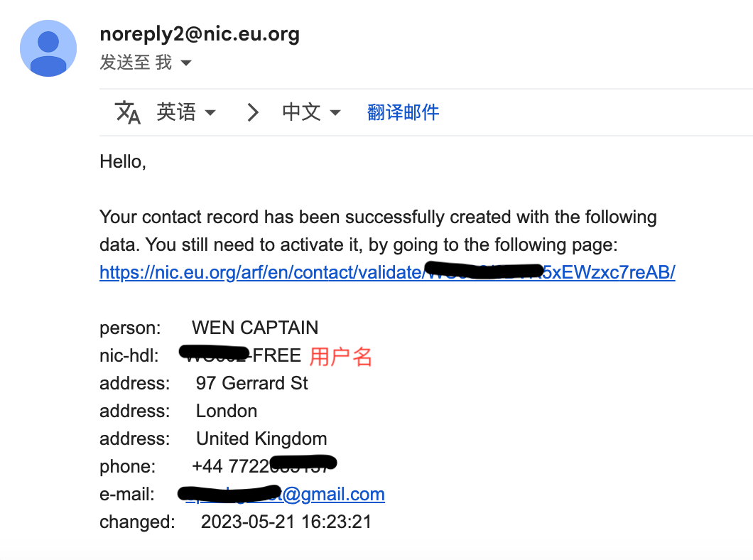Viewport: 753px width, 560px height.
Task: Click the +44 phone number text
Action: (264, 466)
